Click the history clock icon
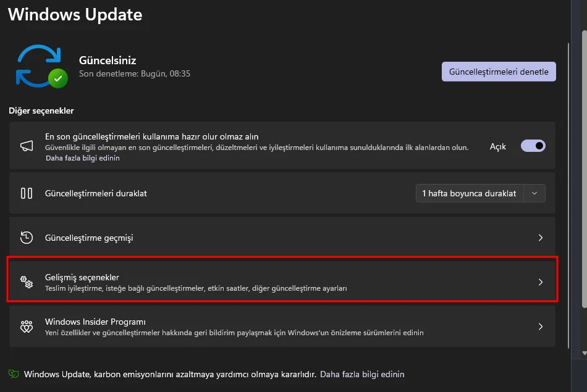Screen dimensions: 587x392 point(27,238)
